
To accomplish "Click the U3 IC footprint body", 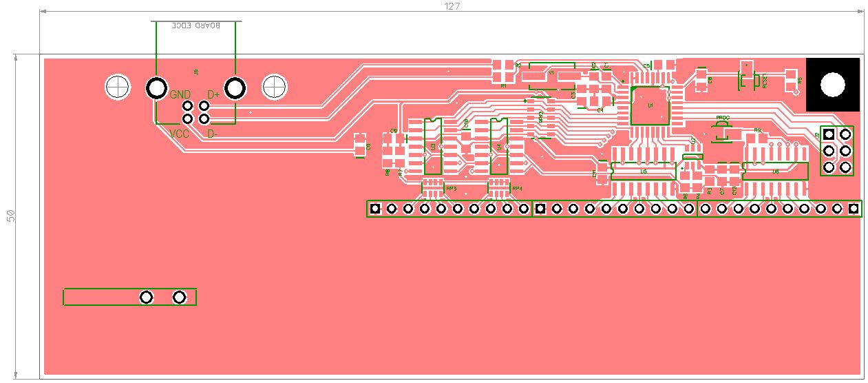I will pos(432,146).
